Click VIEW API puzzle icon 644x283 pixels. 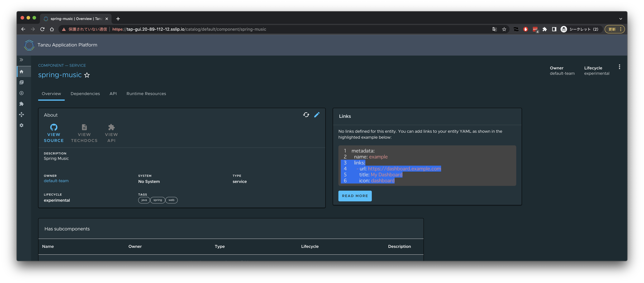[111, 133]
